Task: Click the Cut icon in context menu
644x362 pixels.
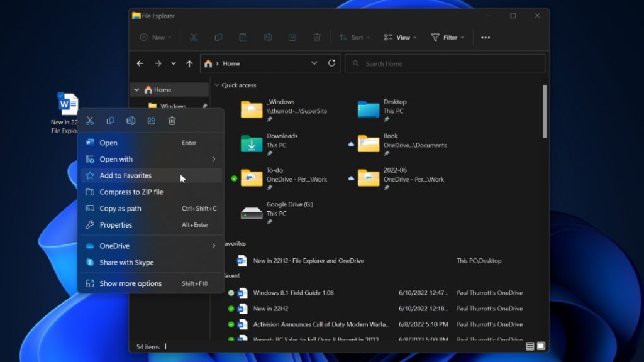Action: point(90,121)
